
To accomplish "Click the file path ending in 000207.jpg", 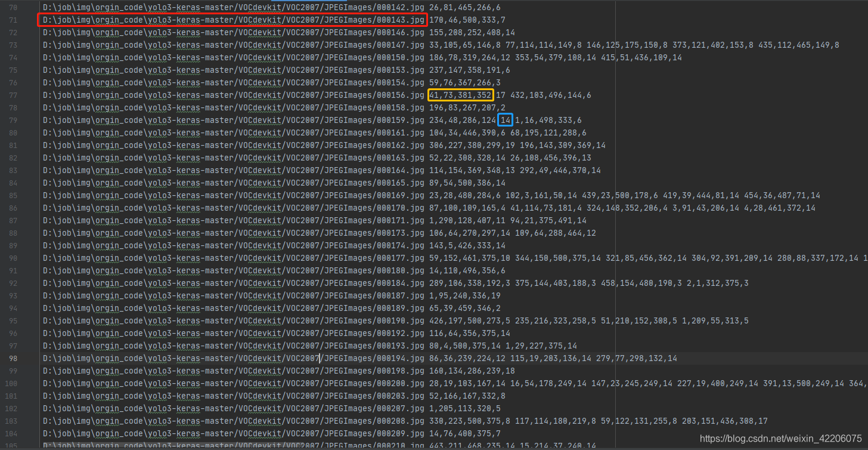I will tap(234, 409).
